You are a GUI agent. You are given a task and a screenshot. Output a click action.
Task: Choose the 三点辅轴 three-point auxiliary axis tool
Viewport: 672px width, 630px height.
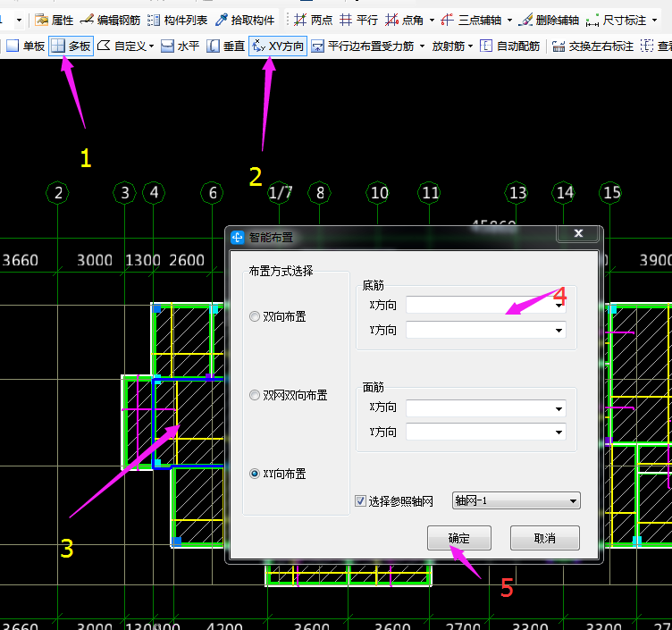472,21
